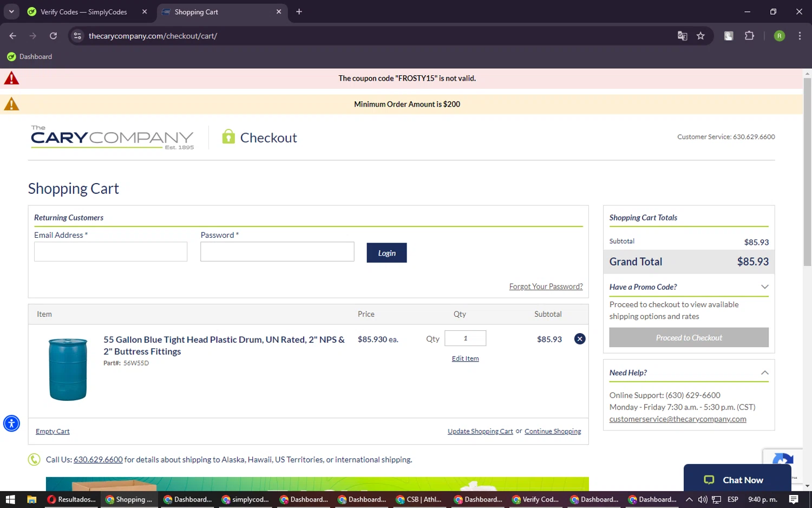Close the Shopping Cart tab

[279, 12]
